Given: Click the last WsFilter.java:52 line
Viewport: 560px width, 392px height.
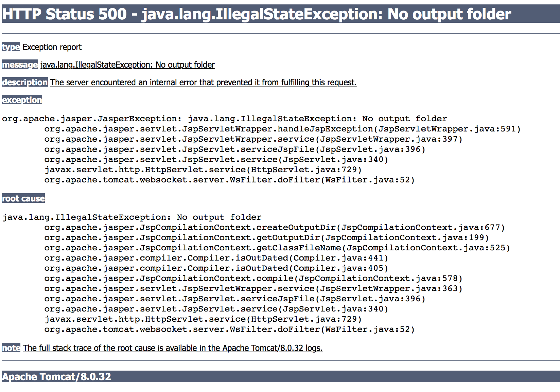Looking at the screenshot, I should click(x=230, y=329).
